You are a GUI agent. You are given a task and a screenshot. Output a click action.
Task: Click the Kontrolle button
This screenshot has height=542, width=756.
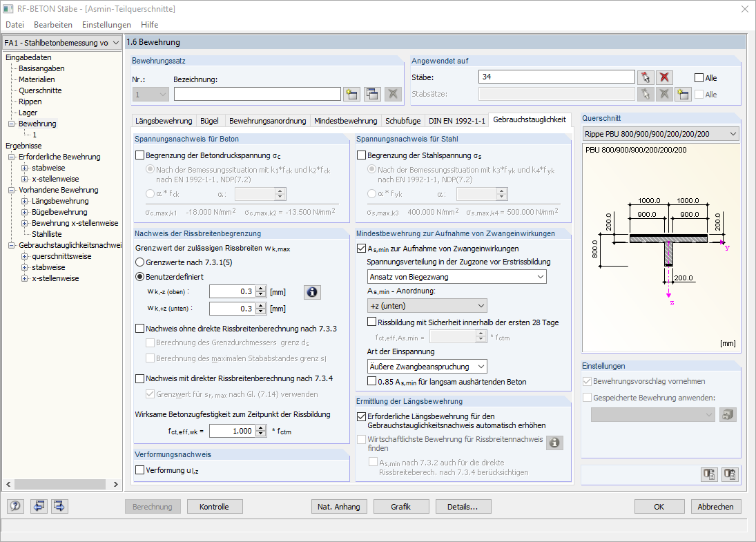coord(215,506)
